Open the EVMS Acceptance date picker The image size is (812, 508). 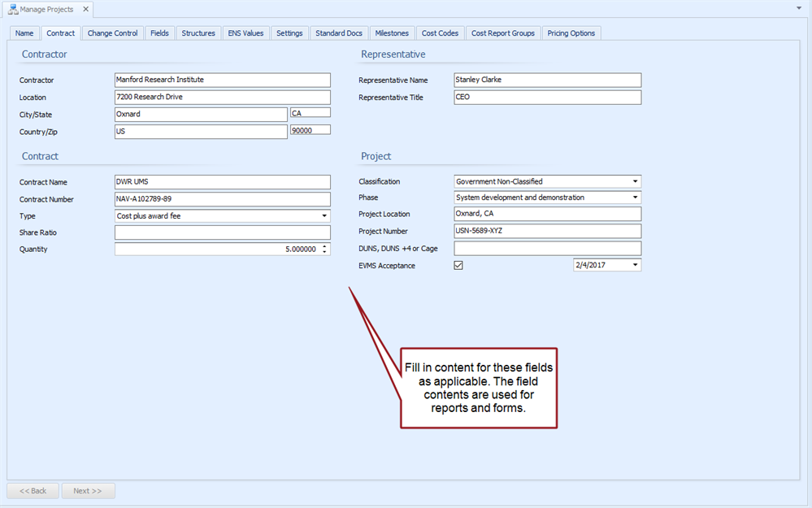click(x=635, y=265)
